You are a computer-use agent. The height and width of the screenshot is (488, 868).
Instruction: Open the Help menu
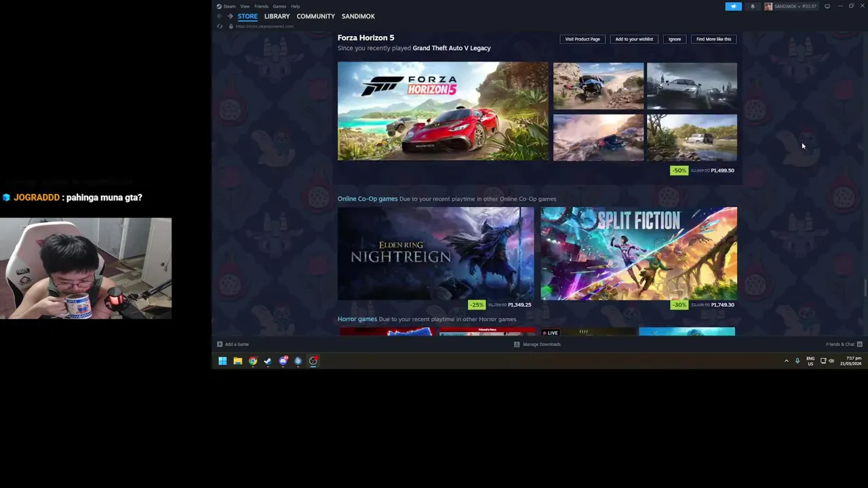pyautogui.click(x=296, y=6)
